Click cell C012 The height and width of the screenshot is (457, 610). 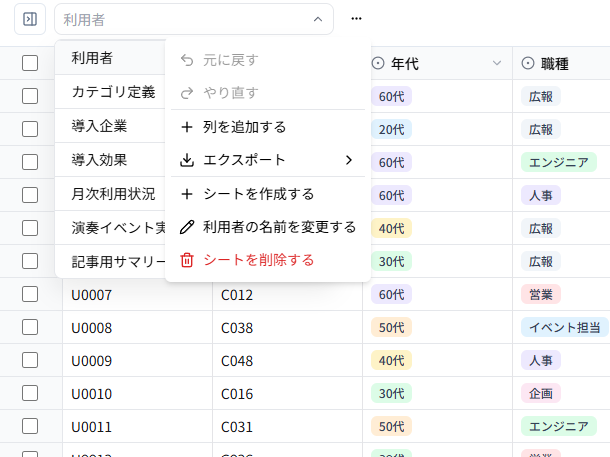click(287, 294)
